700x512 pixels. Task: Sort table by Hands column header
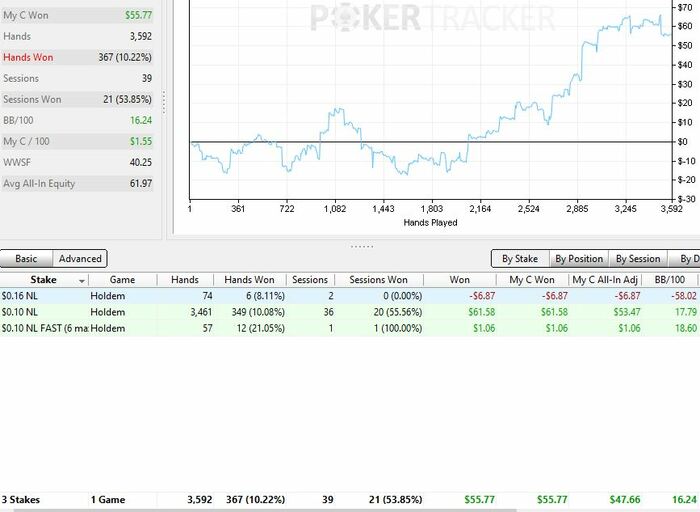[185, 280]
